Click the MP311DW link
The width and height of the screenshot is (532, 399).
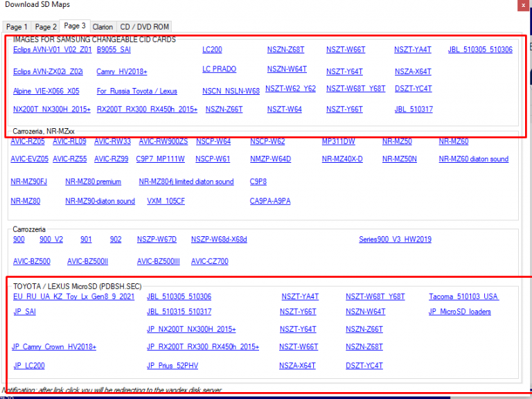click(338, 141)
